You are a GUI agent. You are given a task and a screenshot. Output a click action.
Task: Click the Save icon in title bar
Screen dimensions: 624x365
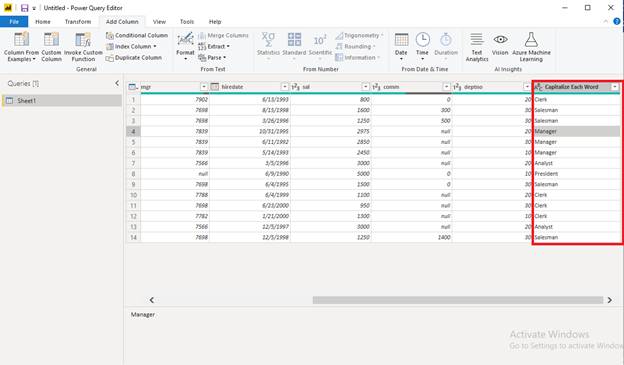[x=25, y=8]
